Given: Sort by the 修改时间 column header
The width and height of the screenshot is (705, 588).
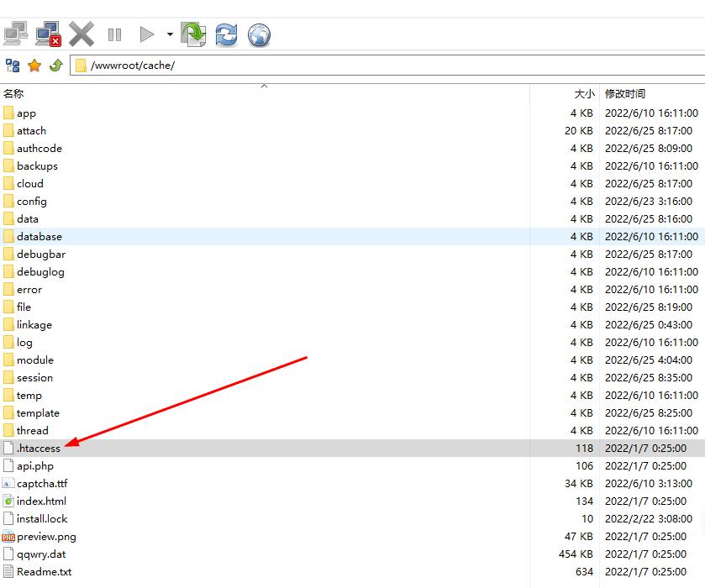Looking at the screenshot, I should coord(625,94).
